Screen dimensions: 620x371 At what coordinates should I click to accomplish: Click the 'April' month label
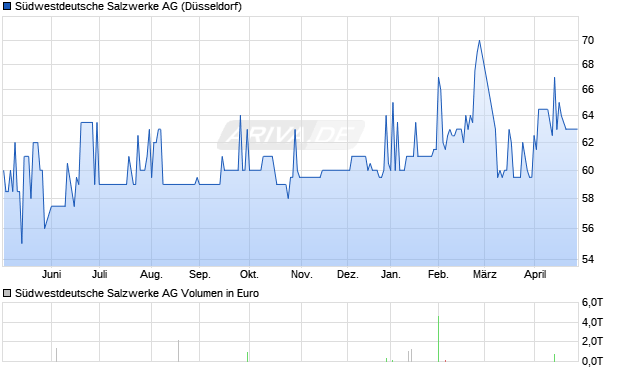[535, 274]
